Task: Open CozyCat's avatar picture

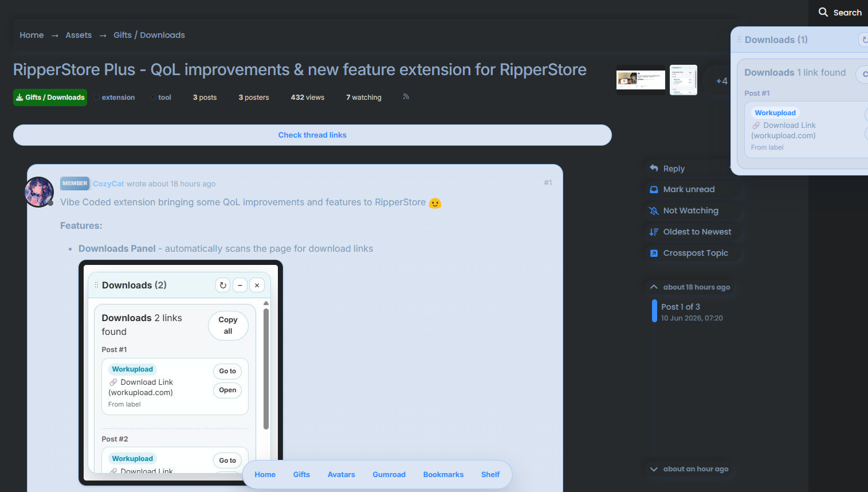Action: [x=39, y=192]
